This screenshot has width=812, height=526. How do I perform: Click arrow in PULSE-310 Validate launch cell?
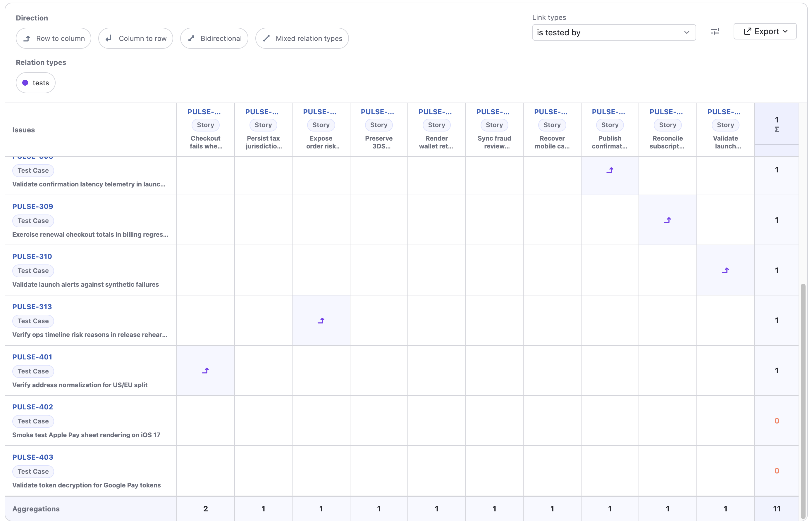[x=725, y=270]
